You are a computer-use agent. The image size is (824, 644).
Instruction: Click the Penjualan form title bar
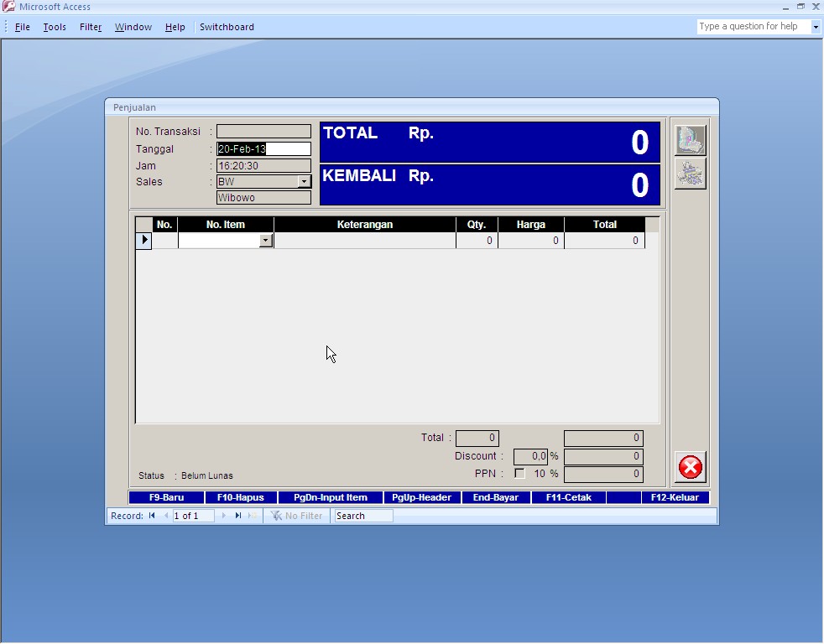point(412,107)
